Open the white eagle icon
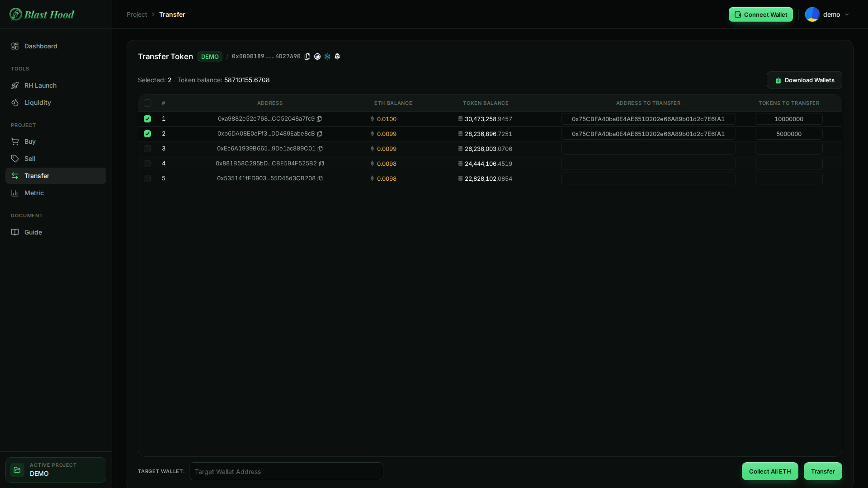Image resolution: width=868 pixels, height=488 pixels. 337,56
